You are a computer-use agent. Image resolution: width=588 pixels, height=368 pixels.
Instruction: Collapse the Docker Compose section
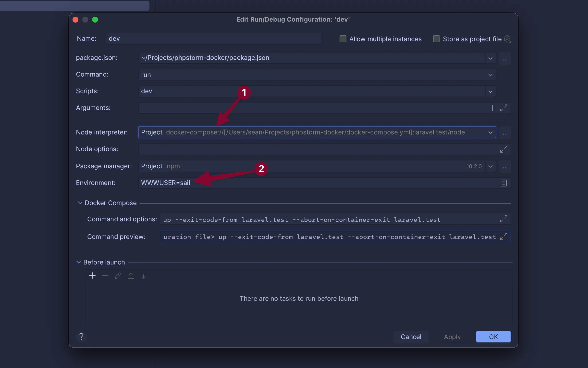(80, 203)
